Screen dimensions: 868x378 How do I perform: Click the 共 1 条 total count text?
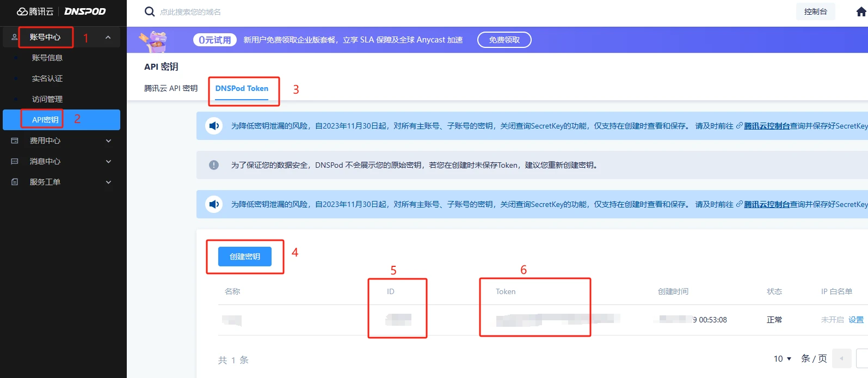tap(233, 360)
